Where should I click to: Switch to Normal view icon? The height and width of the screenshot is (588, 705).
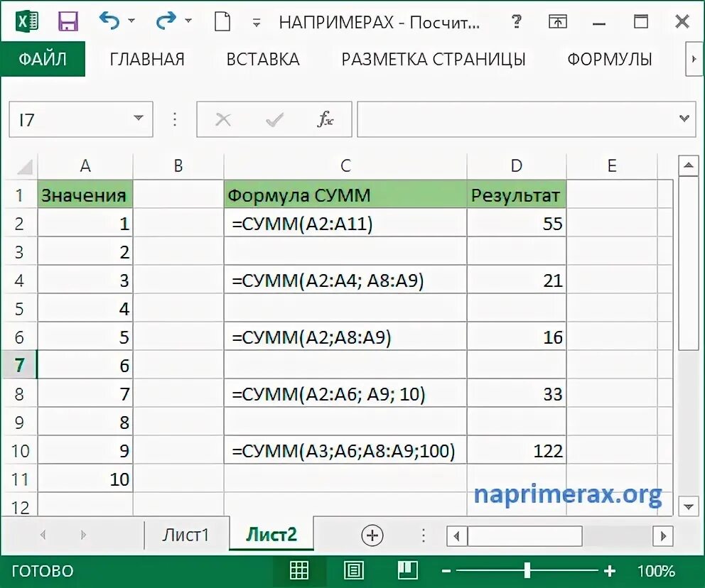click(x=299, y=570)
